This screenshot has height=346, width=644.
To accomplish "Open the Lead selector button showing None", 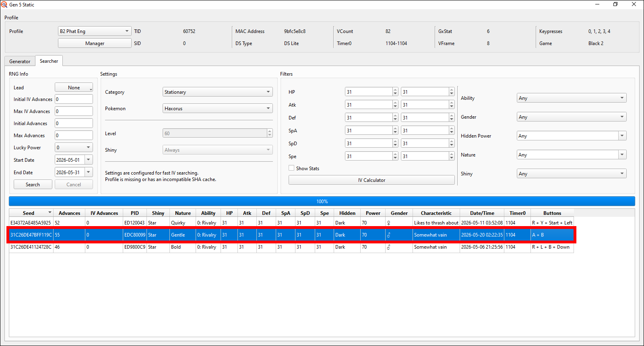I will pos(74,87).
